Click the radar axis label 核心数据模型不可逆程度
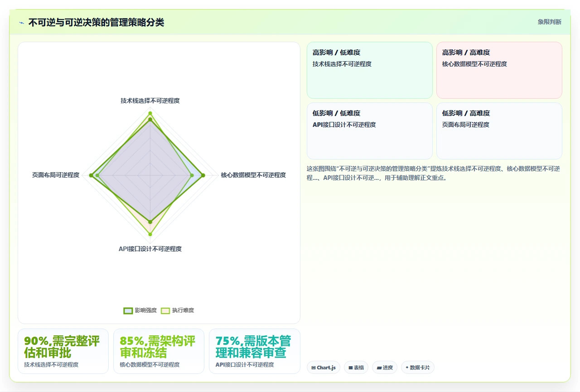 253,175
